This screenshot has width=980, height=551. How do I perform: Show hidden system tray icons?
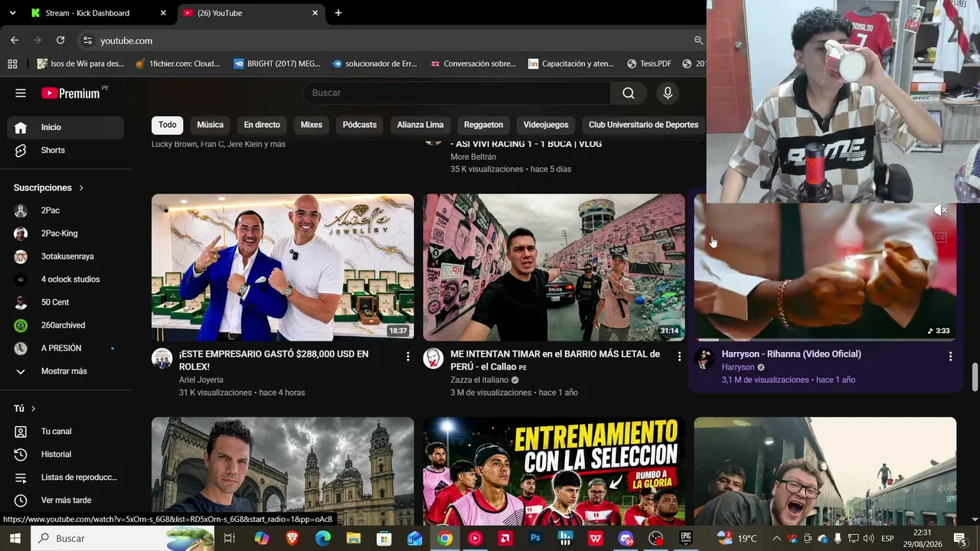(x=776, y=539)
